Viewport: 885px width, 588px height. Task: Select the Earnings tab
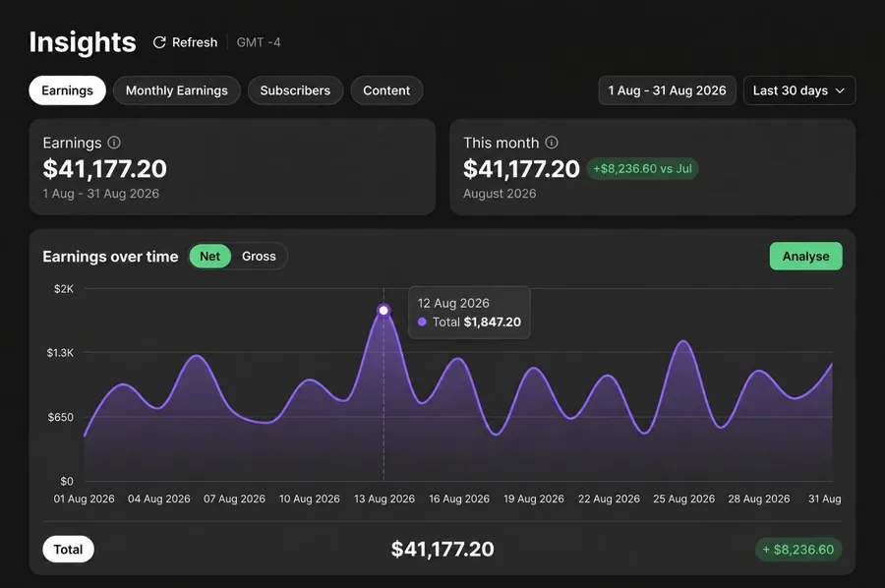[x=67, y=90]
